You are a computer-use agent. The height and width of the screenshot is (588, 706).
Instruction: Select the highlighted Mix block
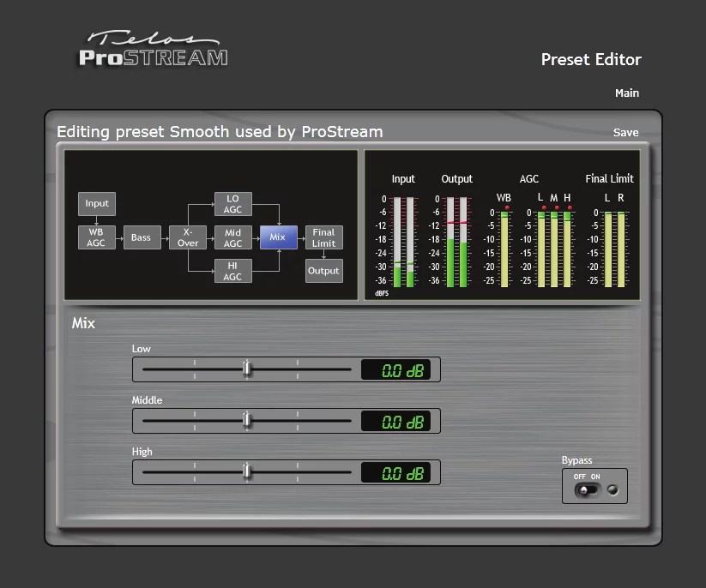(278, 237)
